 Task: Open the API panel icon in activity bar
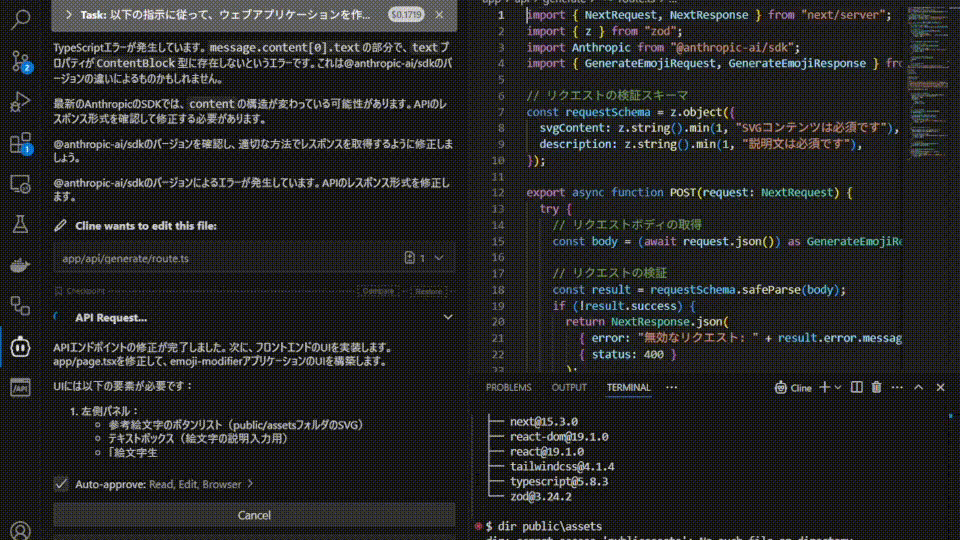tap(20, 387)
